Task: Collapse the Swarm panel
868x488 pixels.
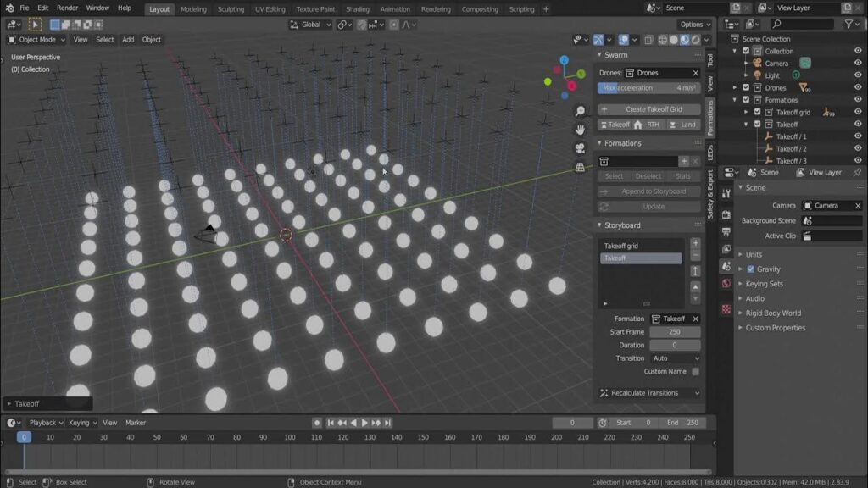Action: coord(615,55)
